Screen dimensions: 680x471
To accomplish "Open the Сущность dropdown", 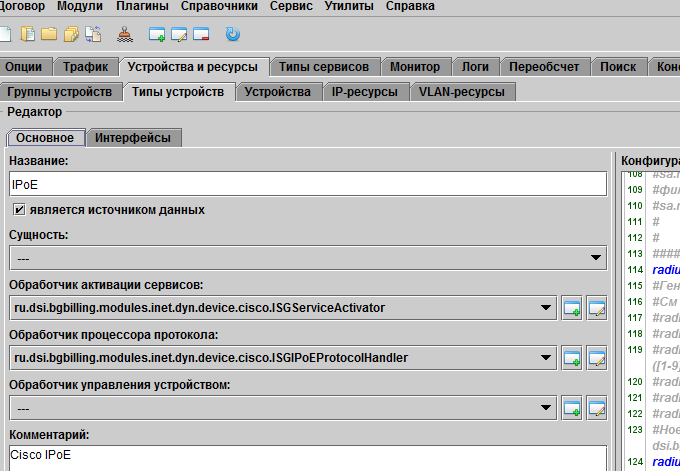I will tap(308, 258).
